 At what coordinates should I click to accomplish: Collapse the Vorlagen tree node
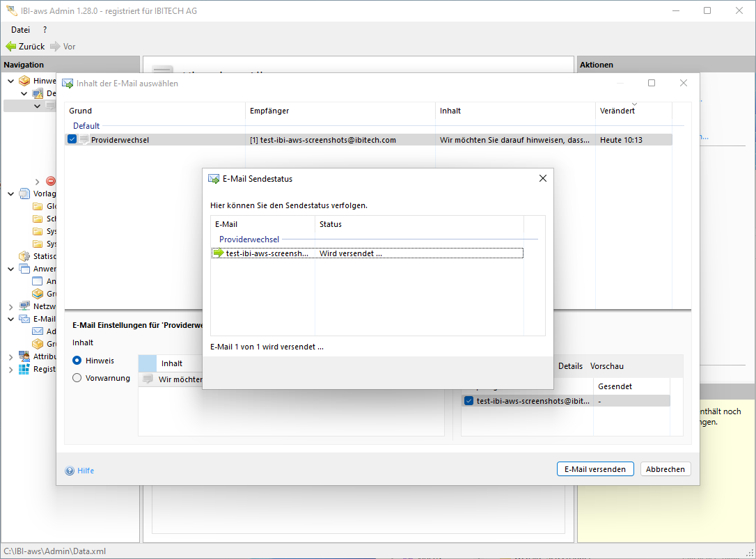click(11, 194)
